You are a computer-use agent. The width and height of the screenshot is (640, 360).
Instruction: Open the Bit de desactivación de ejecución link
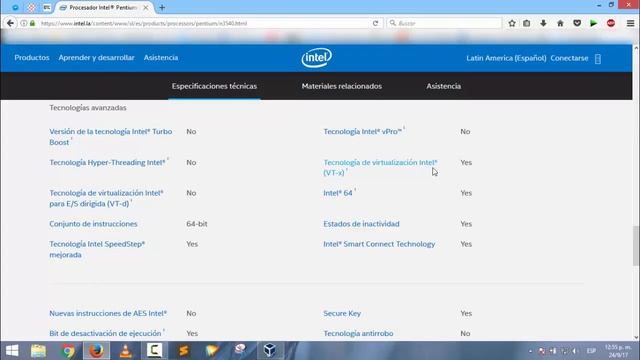(105, 333)
